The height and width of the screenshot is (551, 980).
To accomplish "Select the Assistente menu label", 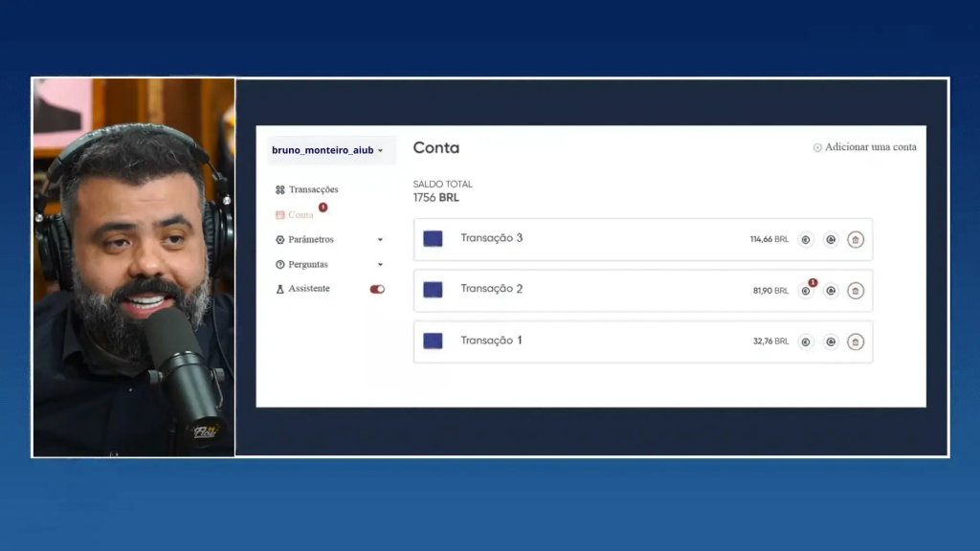I will (x=309, y=289).
